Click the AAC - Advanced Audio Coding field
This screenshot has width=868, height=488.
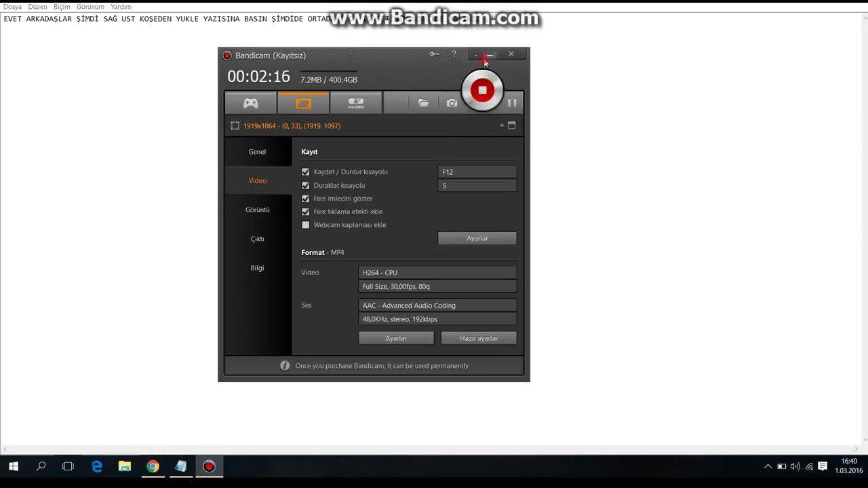point(437,306)
